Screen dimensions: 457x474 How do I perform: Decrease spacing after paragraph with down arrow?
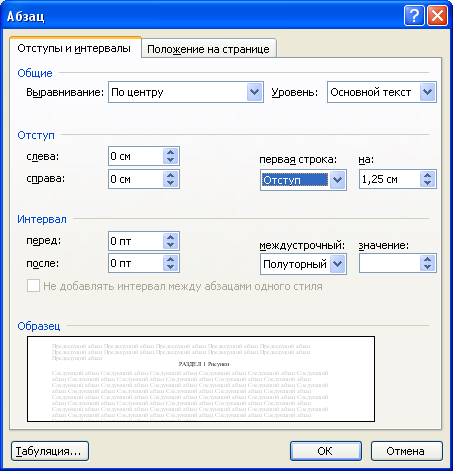pos(171,267)
